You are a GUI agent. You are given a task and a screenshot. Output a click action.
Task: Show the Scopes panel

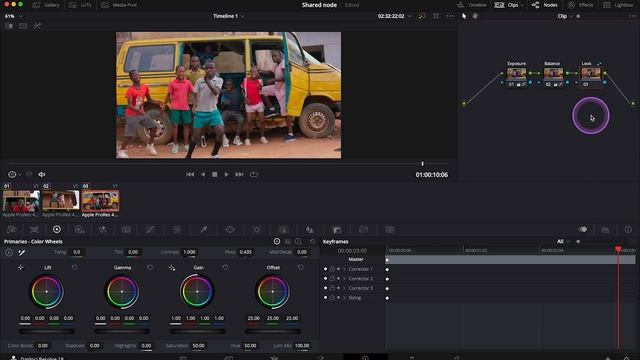point(605,230)
